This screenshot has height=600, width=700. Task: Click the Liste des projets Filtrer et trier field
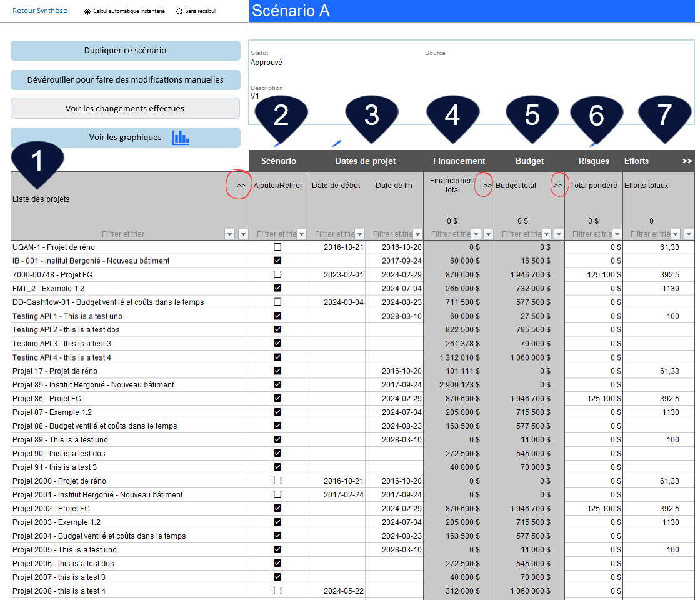click(123, 234)
